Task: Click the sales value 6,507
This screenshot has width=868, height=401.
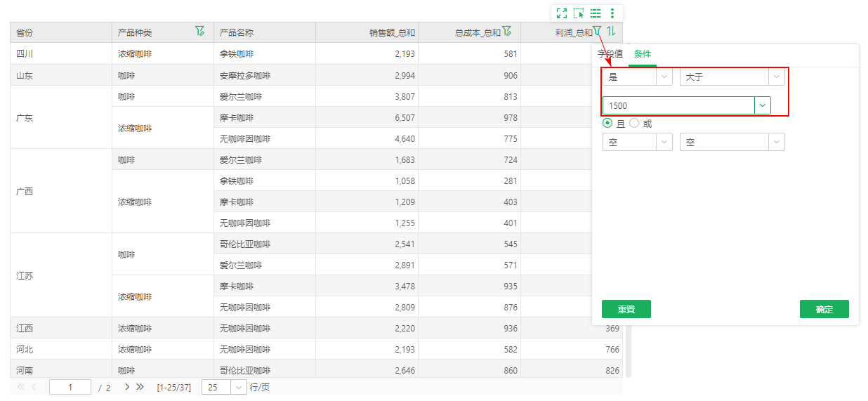Action: coord(367,117)
